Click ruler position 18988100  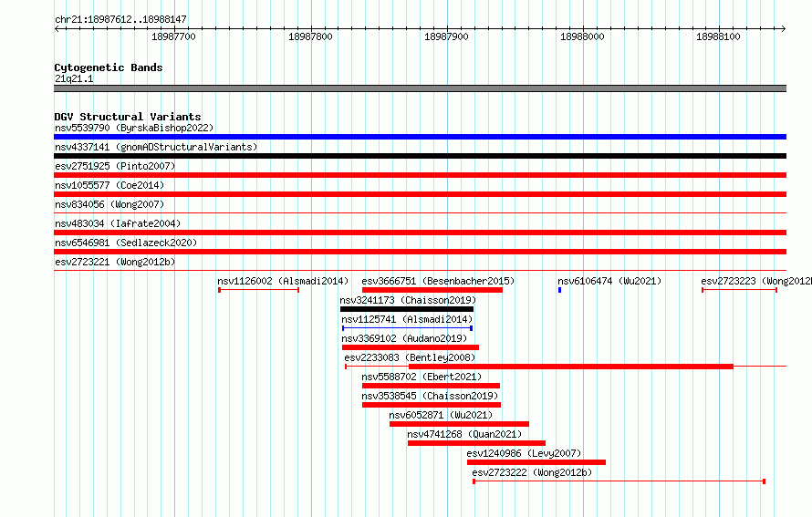[718, 36]
